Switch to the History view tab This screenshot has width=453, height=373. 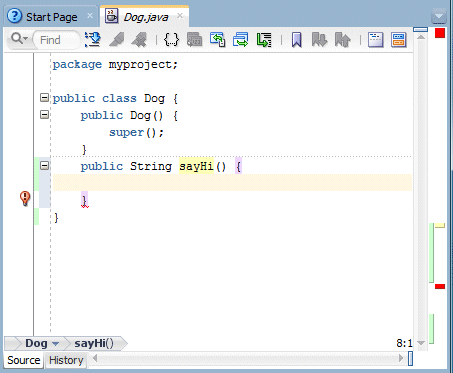[66, 360]
